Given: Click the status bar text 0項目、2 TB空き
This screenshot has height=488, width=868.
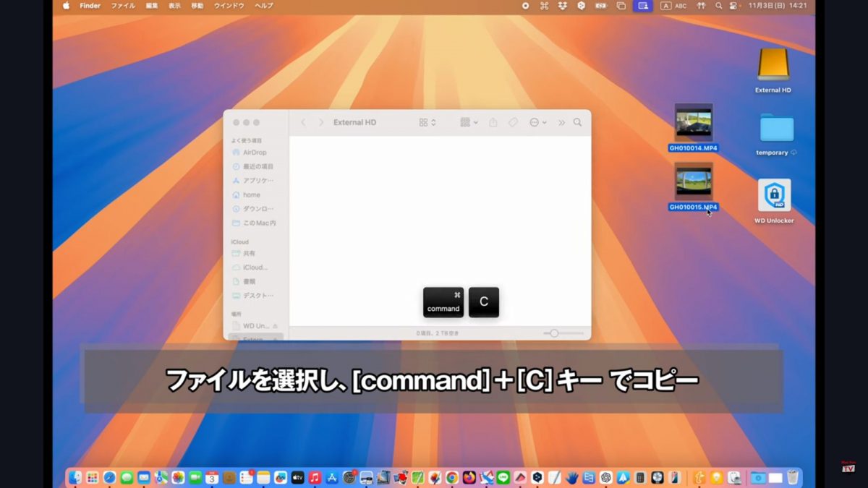Looking at the screenshot, I should (x=438, y=333).
